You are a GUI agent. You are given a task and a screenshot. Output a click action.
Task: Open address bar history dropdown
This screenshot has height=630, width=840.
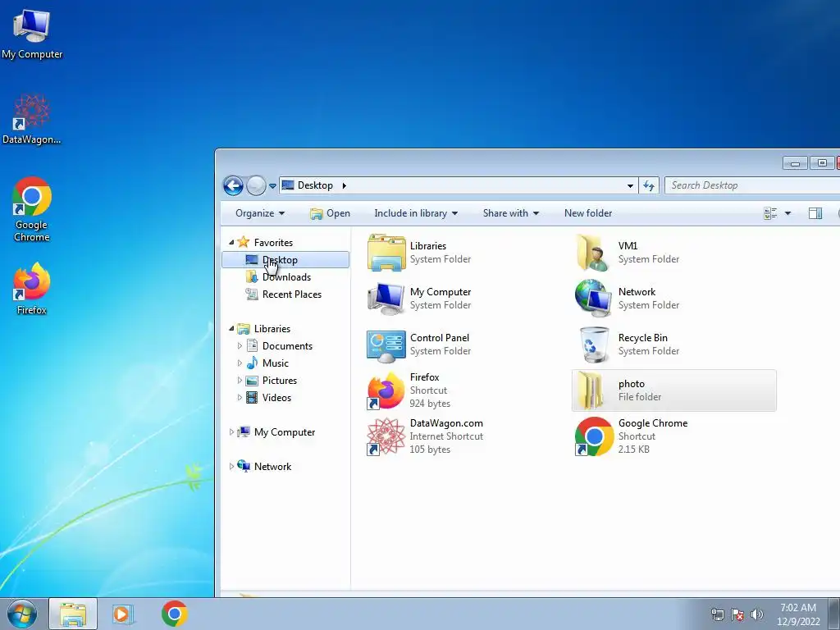click(x=630, y=186)
